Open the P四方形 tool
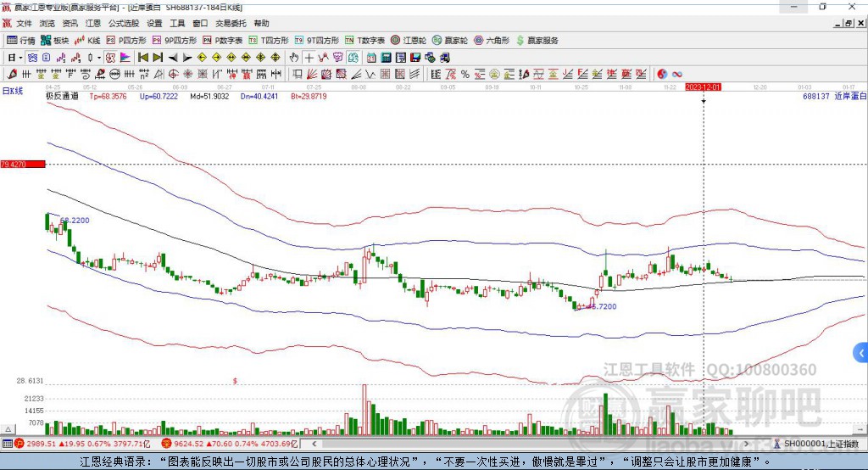The height and width of the screenshot is (470, 868). [126, 41]
